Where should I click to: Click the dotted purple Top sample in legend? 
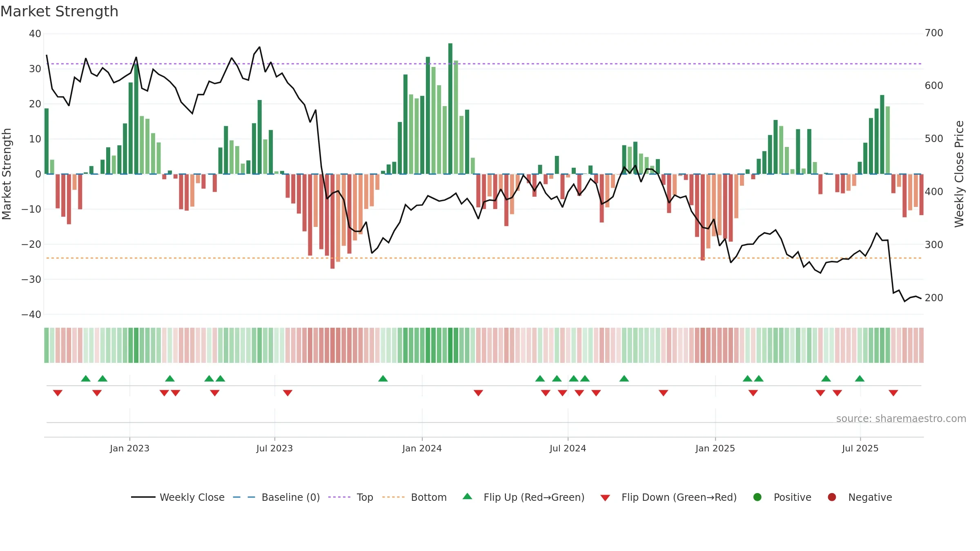(339, 497)
